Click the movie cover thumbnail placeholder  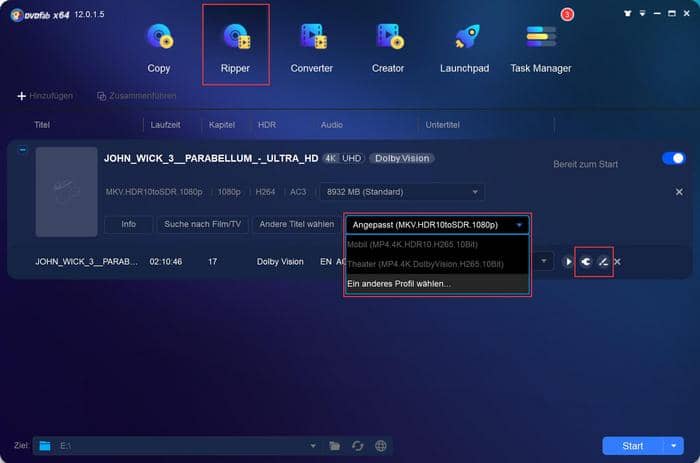click(67, 192)
